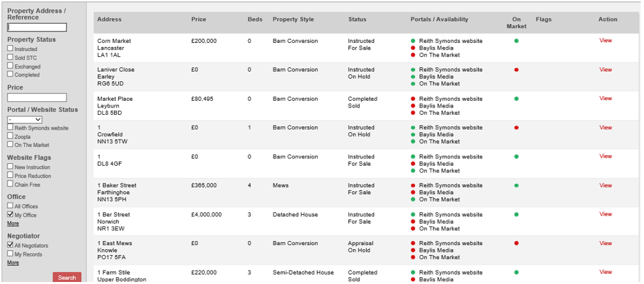The width and height of the screenshot is (644, 284).
Task: Click green On The Market dot for 1 Baker Street
Action: click(x=413, y=199)
